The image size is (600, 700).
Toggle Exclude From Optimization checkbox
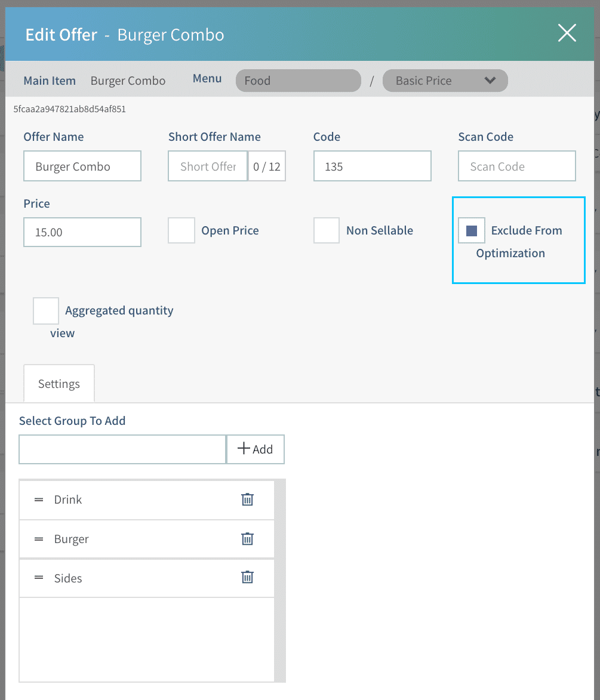[471, 230]
